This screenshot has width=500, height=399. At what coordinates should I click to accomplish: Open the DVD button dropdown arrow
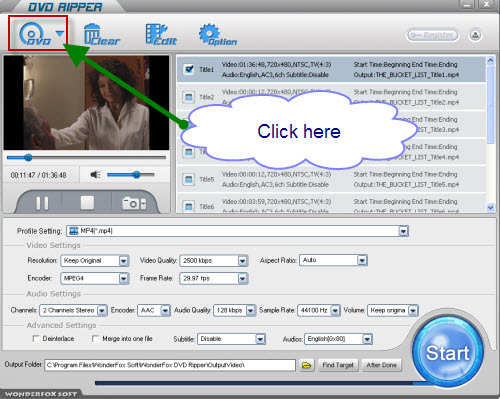tap(60, 34)
